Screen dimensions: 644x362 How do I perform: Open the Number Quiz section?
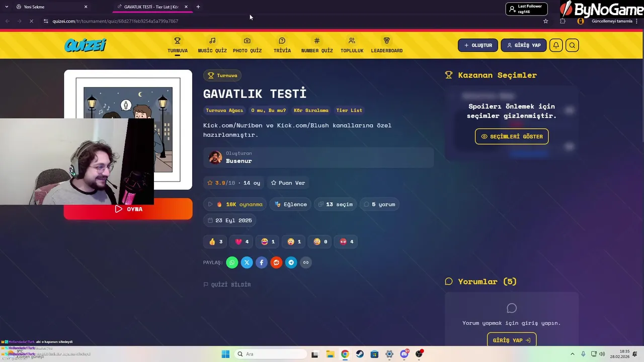[x=317, y=45]
